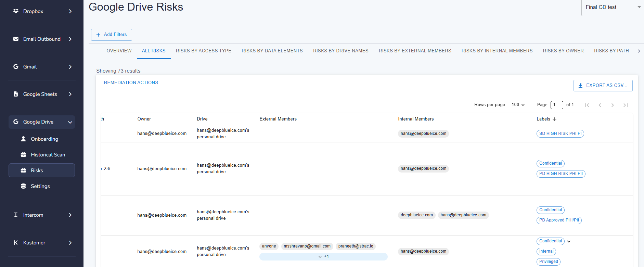Click the SD HIGH RISK PHI PI label

point(560,133)
